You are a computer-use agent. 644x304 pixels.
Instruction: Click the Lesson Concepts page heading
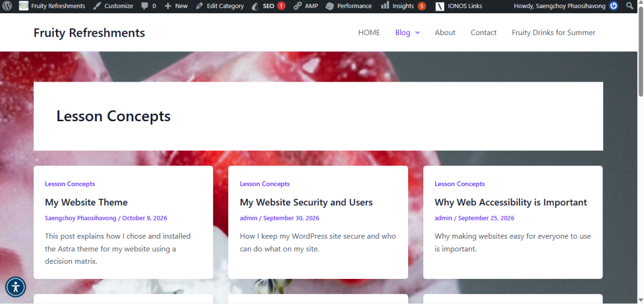tap(113, 116)
